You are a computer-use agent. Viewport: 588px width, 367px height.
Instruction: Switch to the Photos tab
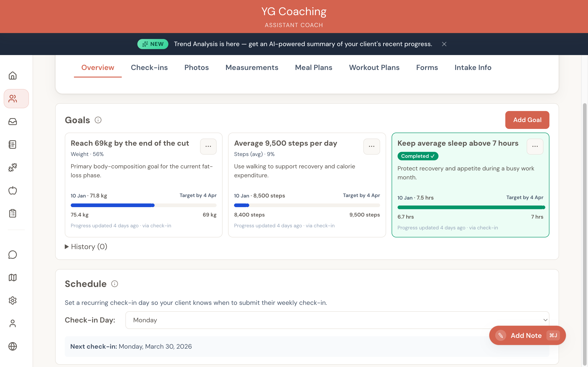point(196,67)
